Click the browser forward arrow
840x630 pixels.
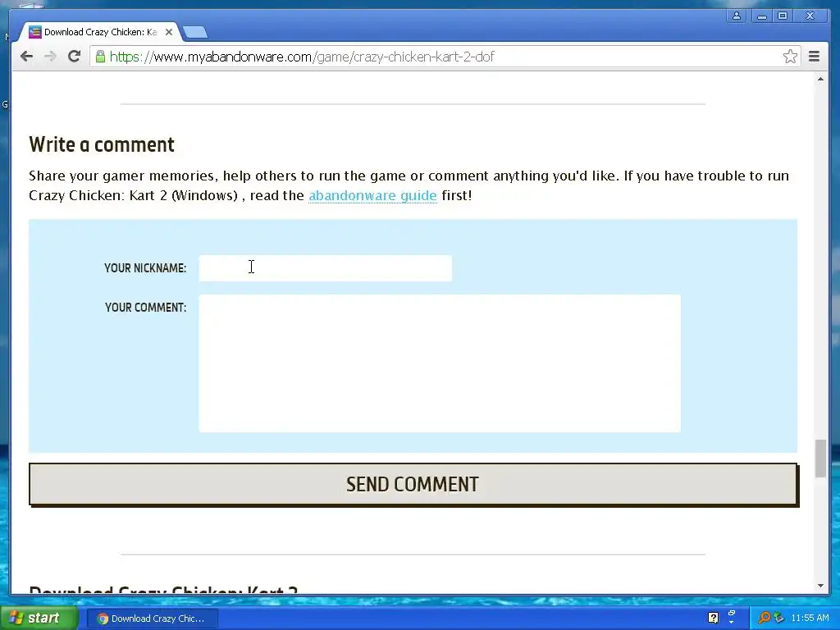[x=50, y=57]
